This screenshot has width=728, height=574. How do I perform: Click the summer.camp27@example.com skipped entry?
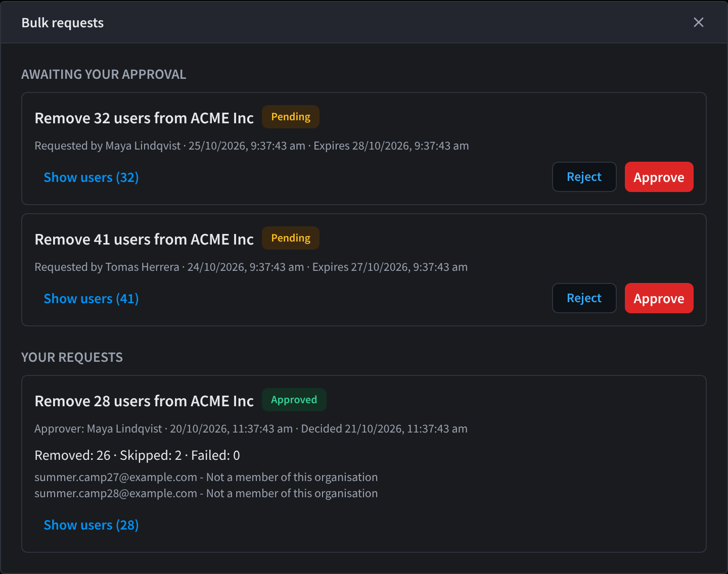click(206, 477)
